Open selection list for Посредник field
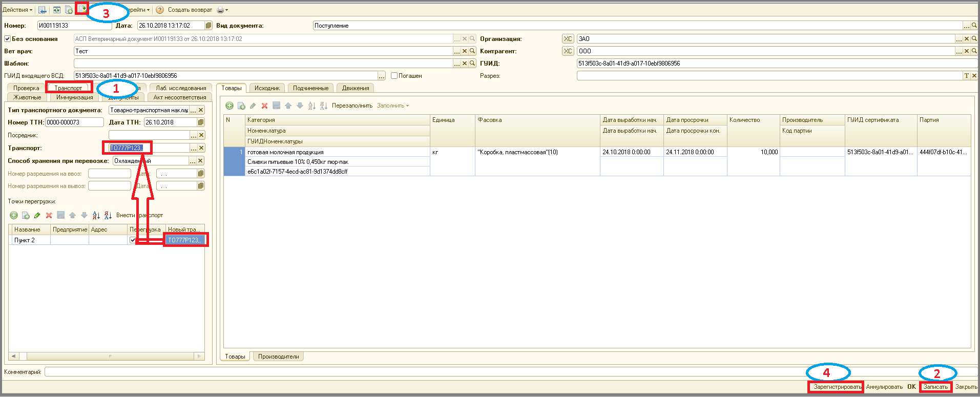 [194, 135]
